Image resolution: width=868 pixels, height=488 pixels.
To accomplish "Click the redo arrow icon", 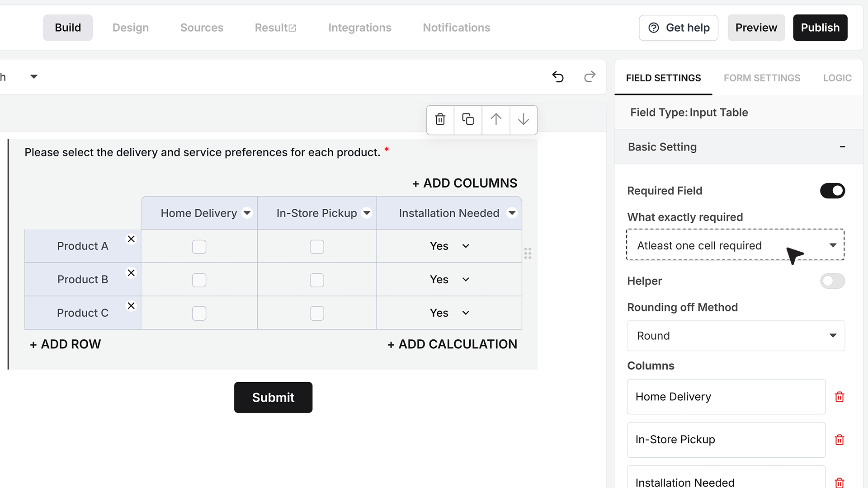I will tap(590, 77).
